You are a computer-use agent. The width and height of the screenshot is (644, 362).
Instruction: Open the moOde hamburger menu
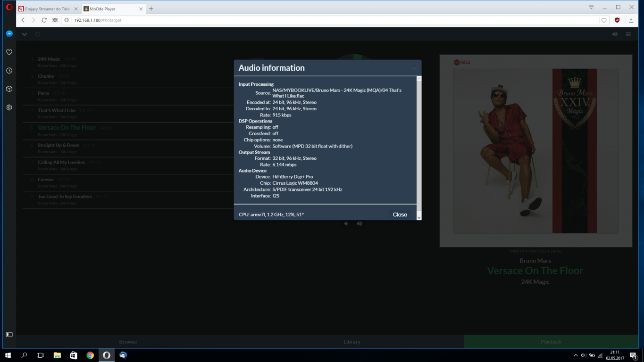628,34
